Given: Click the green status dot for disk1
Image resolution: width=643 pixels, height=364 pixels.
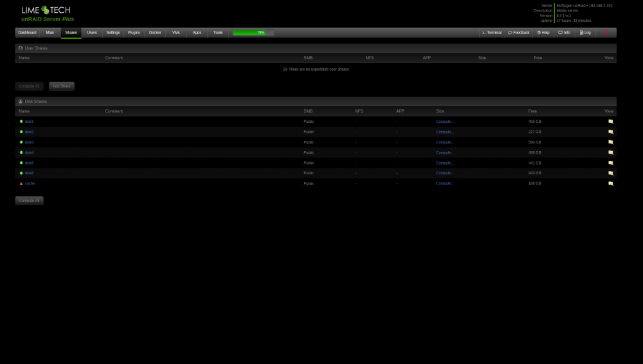Looking at the screenshot, I should click(x=21, y=122).
